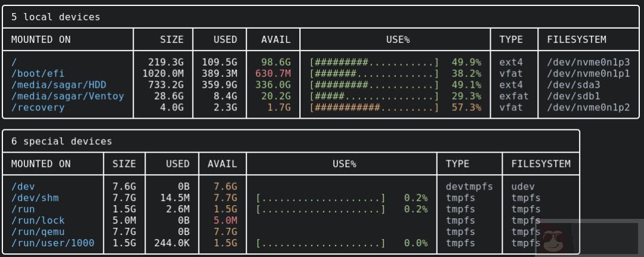644x257 pixels.
Task: Click the /dev/shm mount path
Action: click(35, 198)
